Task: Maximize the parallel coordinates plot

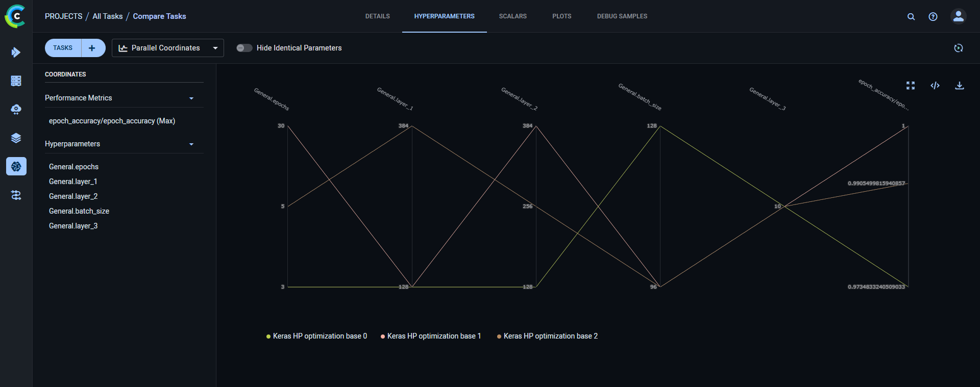Action: pos(910,86)
